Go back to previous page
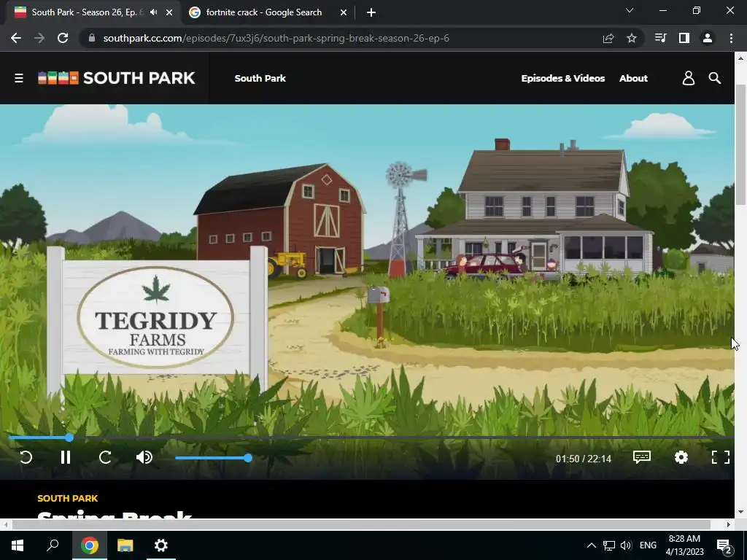Viewport: 747px width, 560px height. coord(16,38)
